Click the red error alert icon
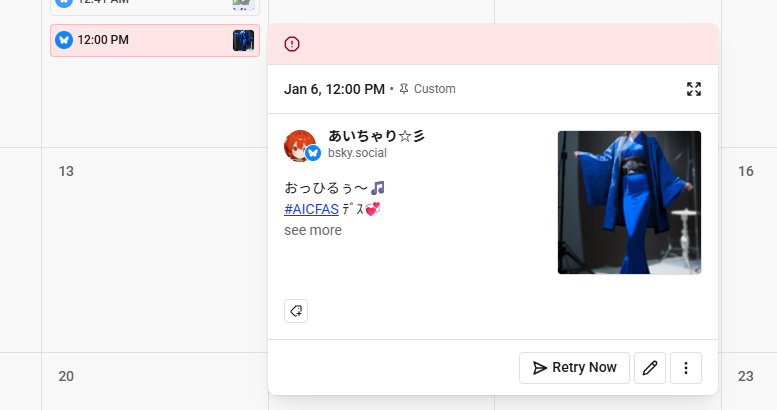This screenshot has height=410, width=777. pos(292,44)
